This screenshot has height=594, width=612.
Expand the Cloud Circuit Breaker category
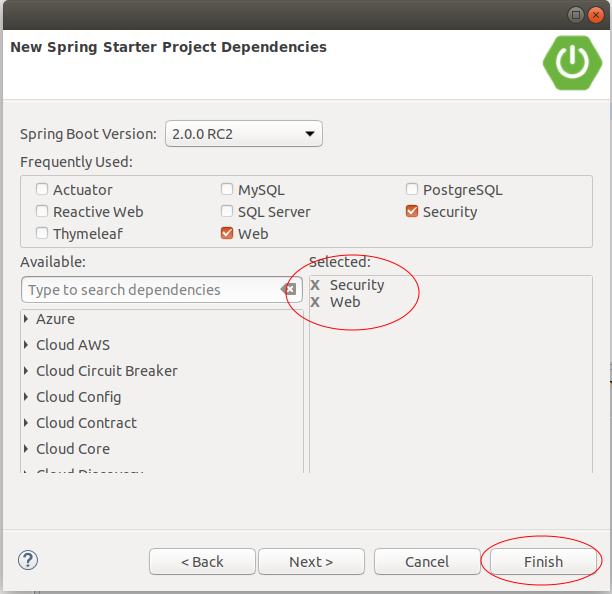coord(26,371)
